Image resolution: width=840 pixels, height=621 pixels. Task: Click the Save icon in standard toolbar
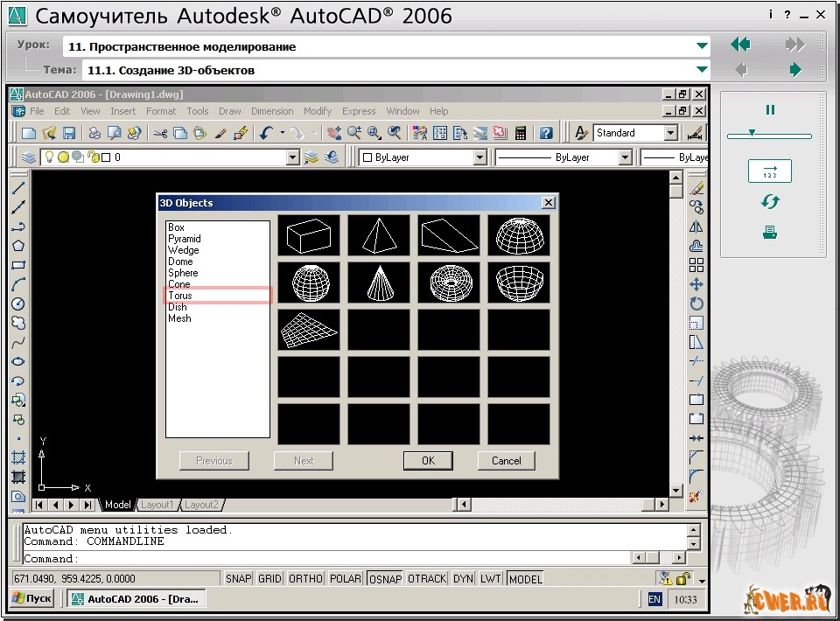click(x=69, y=133)
